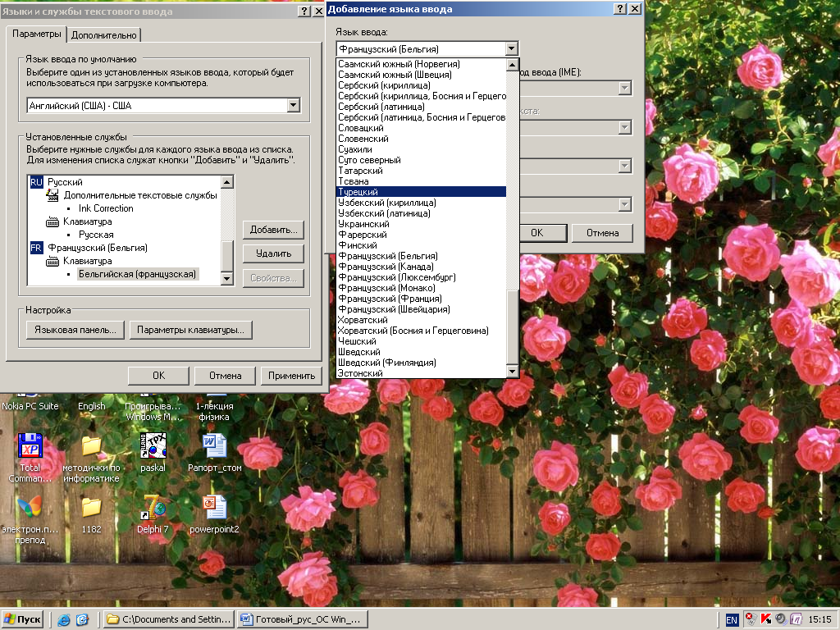Viewport: 840px width, 630px height.
Task: Click the Kaspersky tray icon
Action: (765, 619)
